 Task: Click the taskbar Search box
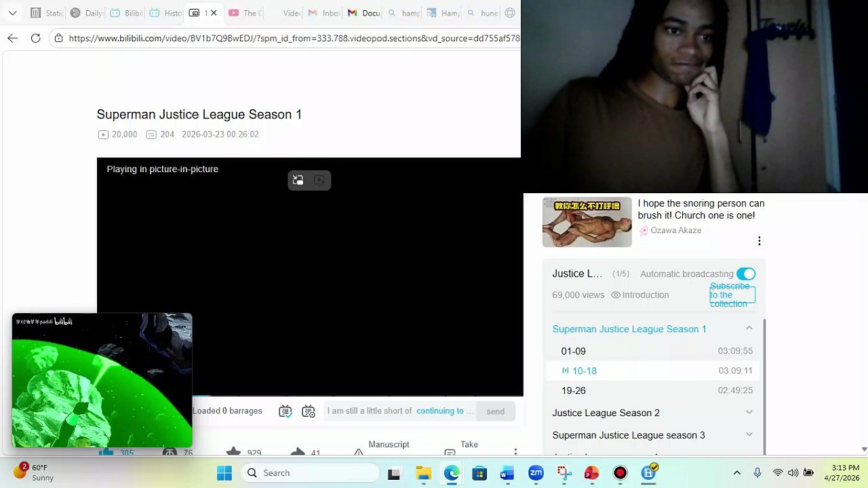pyautogui.click(x=311, y=473)
